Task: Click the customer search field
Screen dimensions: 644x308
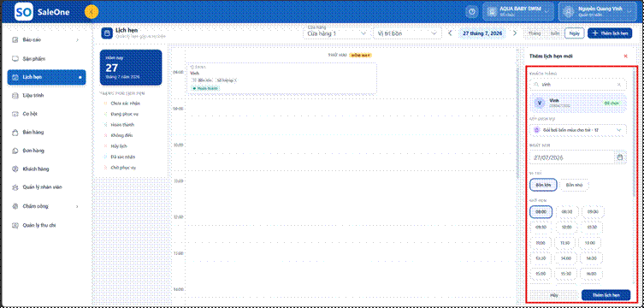Action: (578, 84)
